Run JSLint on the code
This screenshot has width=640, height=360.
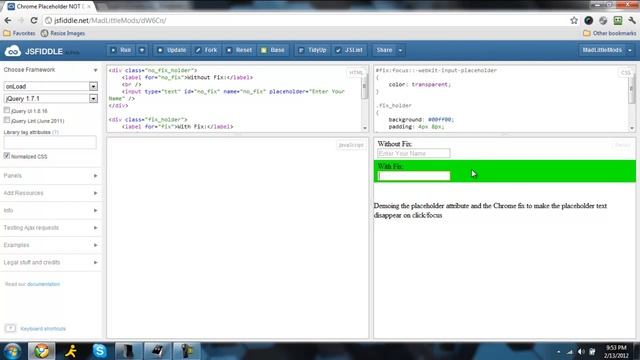coord(349,50)
